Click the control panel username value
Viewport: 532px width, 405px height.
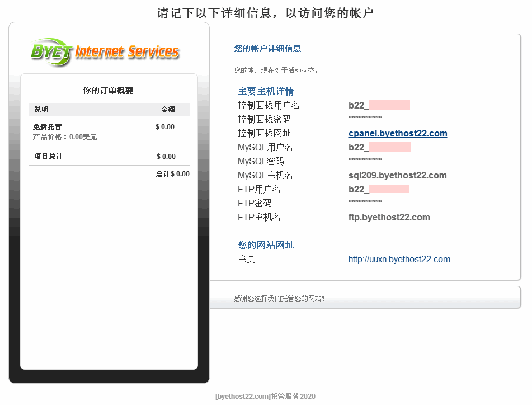(379, 105)
